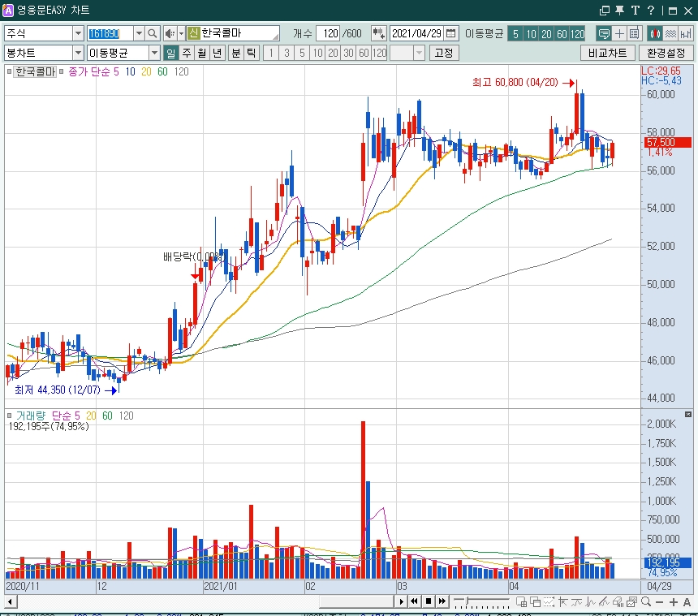Image resolution: width=698 pixels, height=616 pixels.
Task: Click the bottom plus zoom-in icon
Action: tap(673, 602)
